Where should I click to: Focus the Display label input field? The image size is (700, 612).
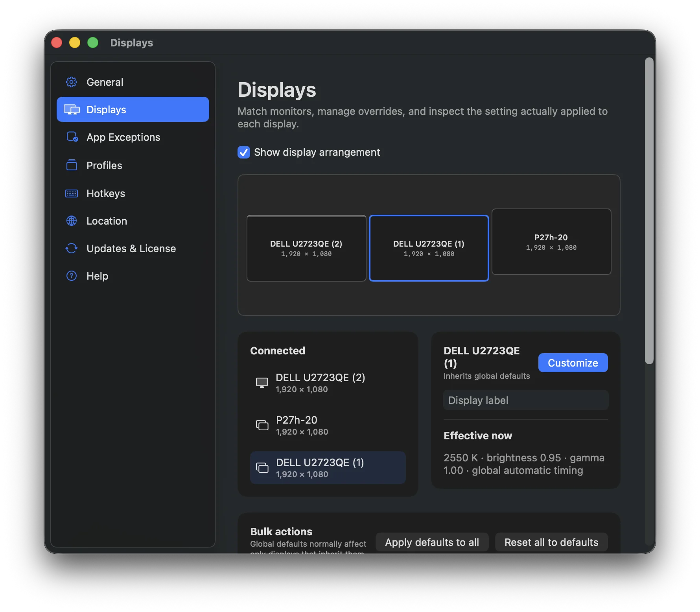(526, 400)
